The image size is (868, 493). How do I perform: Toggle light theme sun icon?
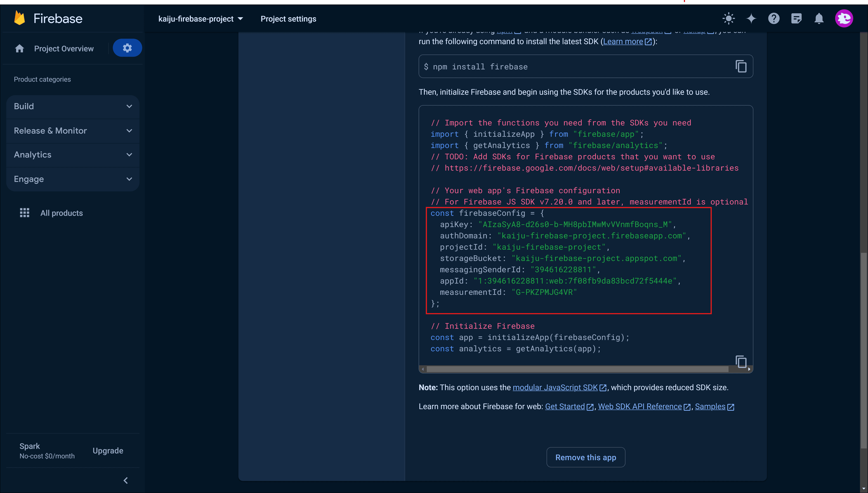(729, 19)
